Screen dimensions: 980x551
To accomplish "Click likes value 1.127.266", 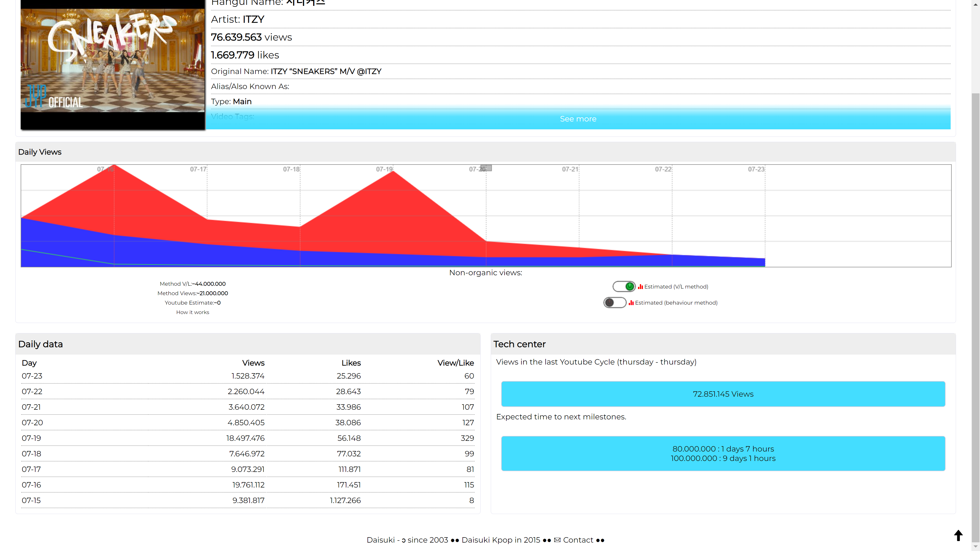I will (345, 501).
